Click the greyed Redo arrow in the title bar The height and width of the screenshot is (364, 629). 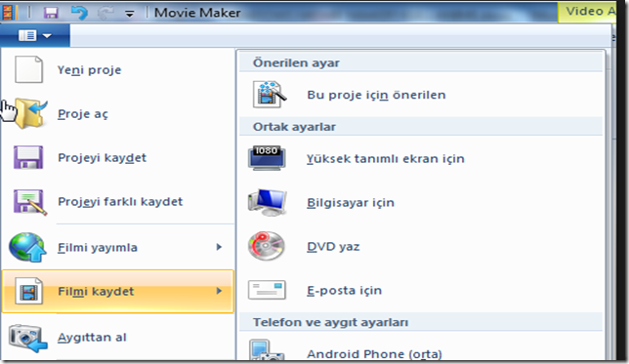coord(105,13)
